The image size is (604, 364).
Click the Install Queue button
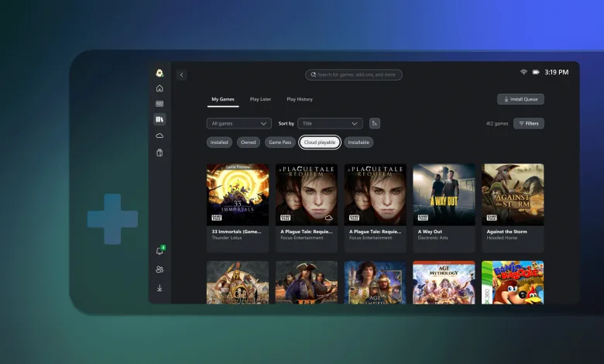(x=520, y=99)
